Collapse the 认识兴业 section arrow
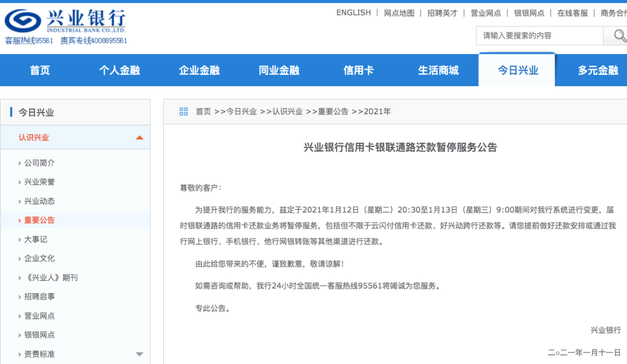The height and width of the screenshot is (364, 627). point(139,138)
